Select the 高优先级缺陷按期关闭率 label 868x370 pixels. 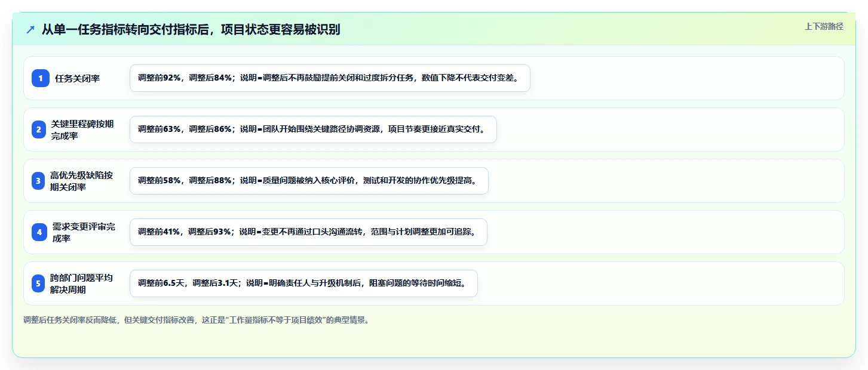(x=82, y=181)
